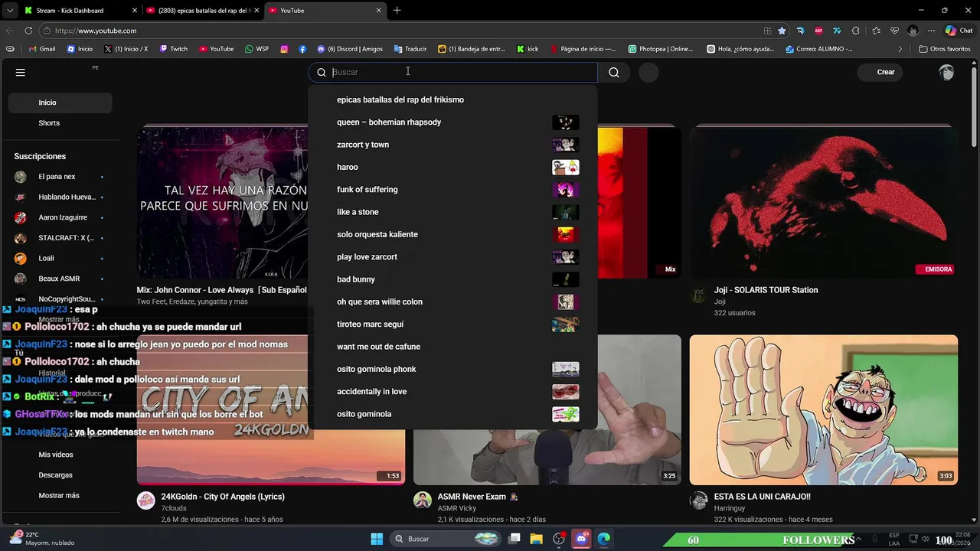Choose 'want me out de cafune' suggestion
Viewport: 980px width, 551px height.
(452, 347)
